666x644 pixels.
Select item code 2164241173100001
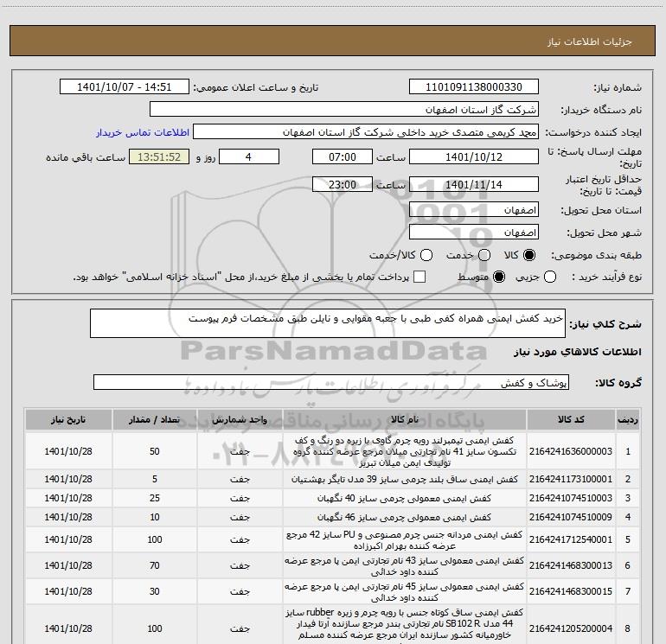pyautogui.click(x=571, y=479)
